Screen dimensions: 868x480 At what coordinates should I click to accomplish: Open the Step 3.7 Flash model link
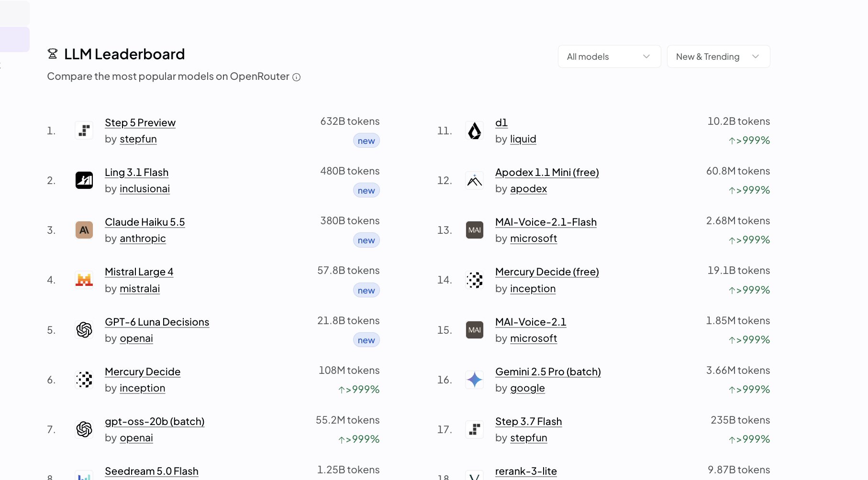click(528, 421)
